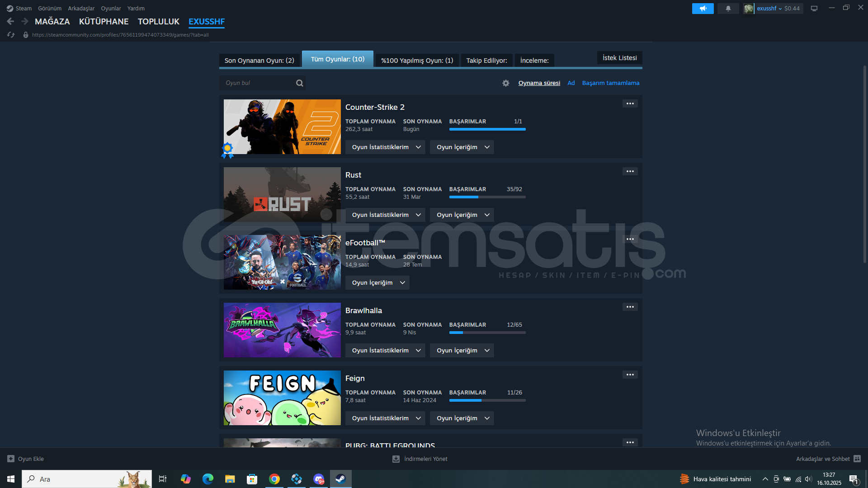Sort games by Ad
This screenshot has height=488, width=868.
coord(571,83)
